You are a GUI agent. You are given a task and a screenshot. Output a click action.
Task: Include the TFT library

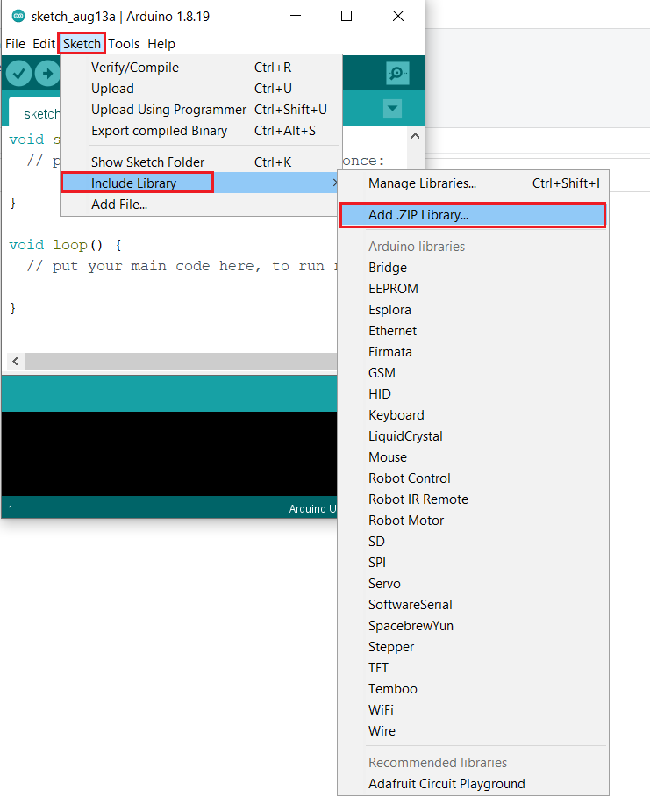[x=473, y=668]
